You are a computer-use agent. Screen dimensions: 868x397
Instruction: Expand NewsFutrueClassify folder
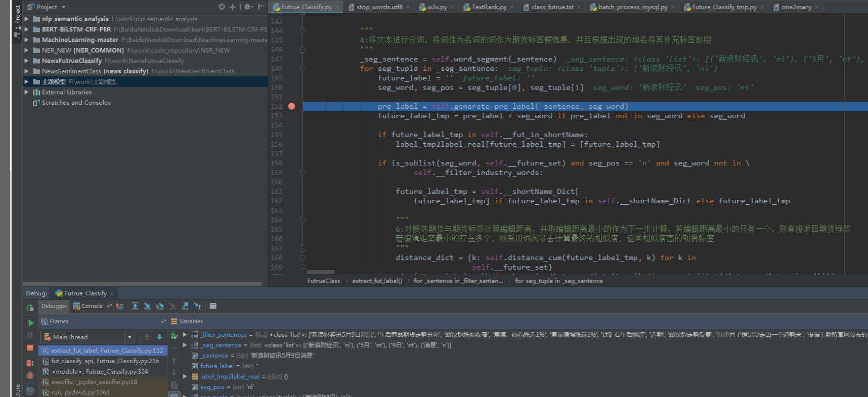pyautogui.click(x=26, y=61)
